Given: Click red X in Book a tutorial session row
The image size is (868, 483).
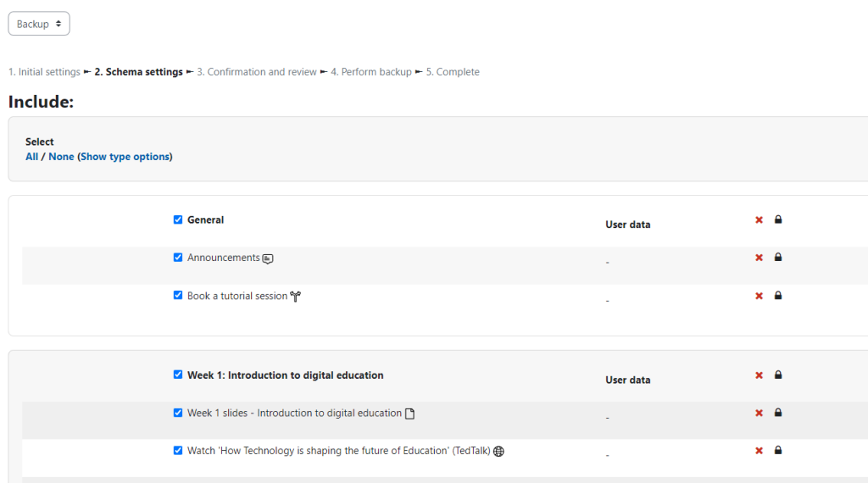Looking at the screenshot, I should [759, 296].
